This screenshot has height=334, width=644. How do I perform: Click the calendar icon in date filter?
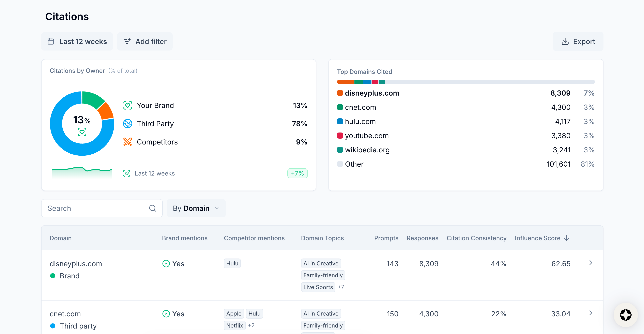[51, 41]
